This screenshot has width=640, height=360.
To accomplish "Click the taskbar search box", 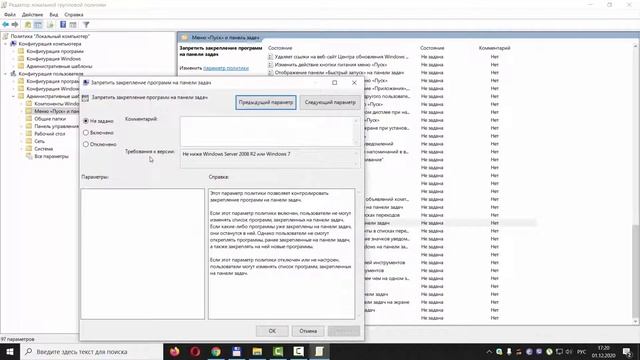I will coord(91,351).
